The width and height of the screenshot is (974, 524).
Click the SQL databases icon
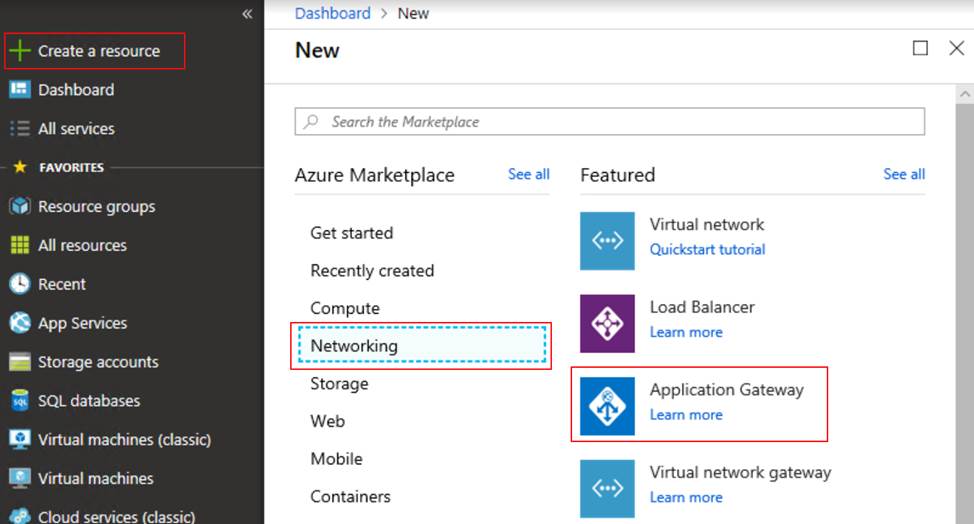(x=20, y=400)
